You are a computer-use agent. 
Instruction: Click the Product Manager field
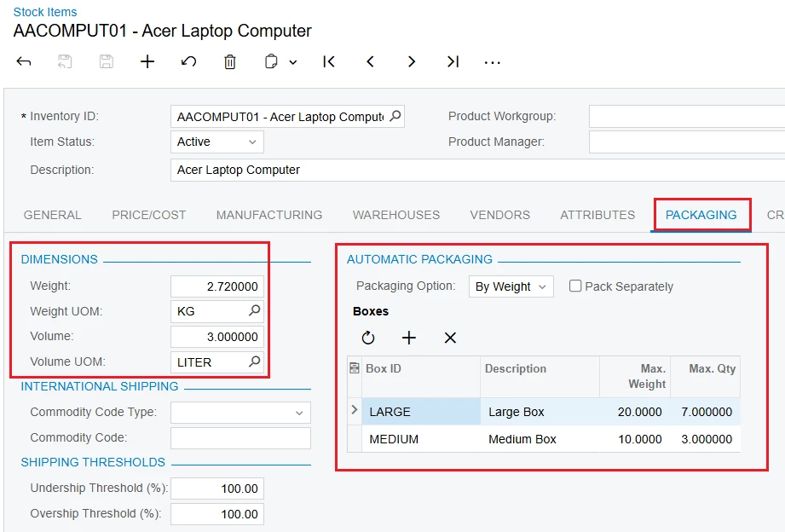(687, 142)
